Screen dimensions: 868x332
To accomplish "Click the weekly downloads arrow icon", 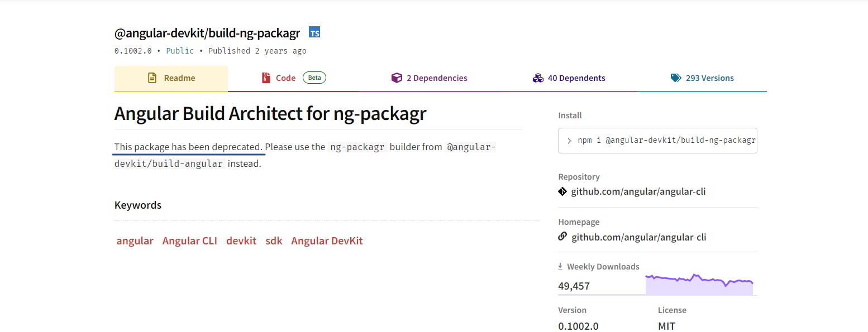I will click(561, 267).
